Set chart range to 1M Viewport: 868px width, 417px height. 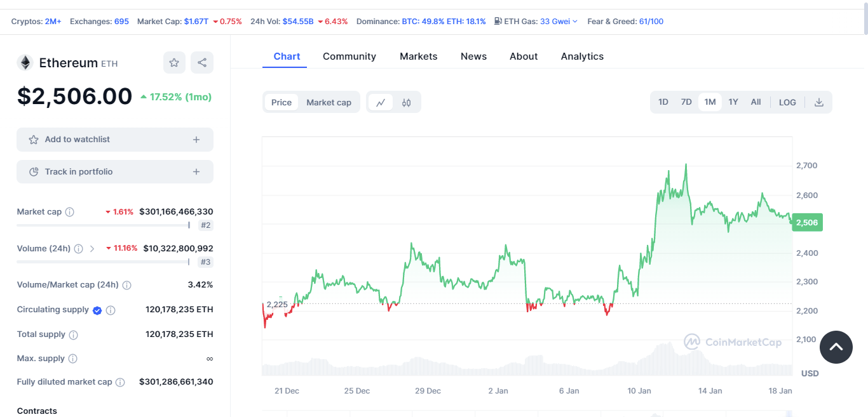point(710,102)
